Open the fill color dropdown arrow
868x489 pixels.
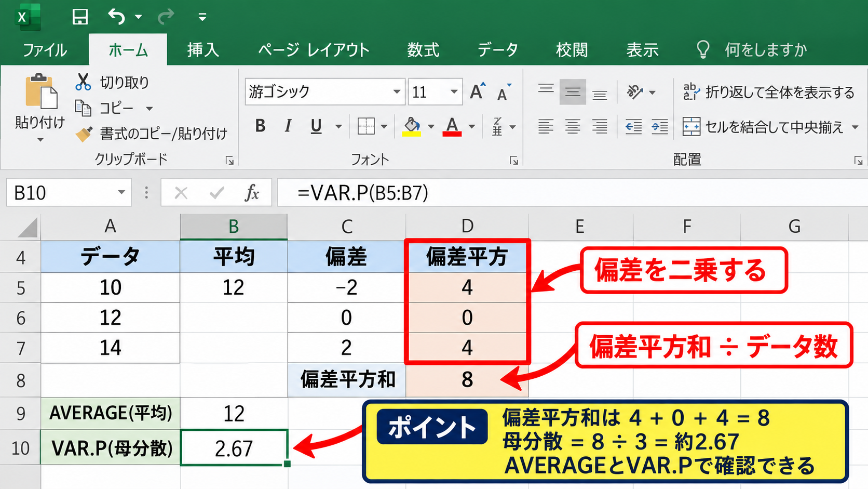coord(431,127)
